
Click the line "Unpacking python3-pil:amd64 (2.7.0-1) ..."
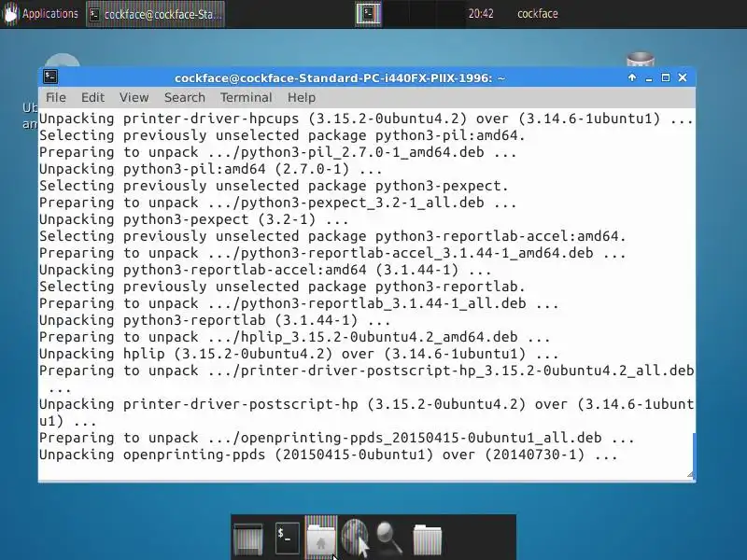click(x=210, y=169)
